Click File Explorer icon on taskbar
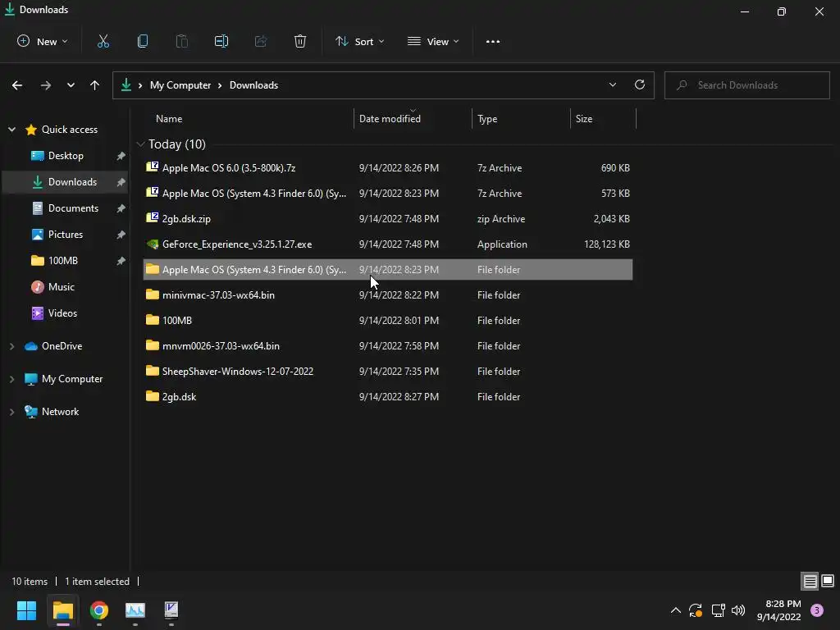The height and width of the screenshot is (630, 840). 62,610
